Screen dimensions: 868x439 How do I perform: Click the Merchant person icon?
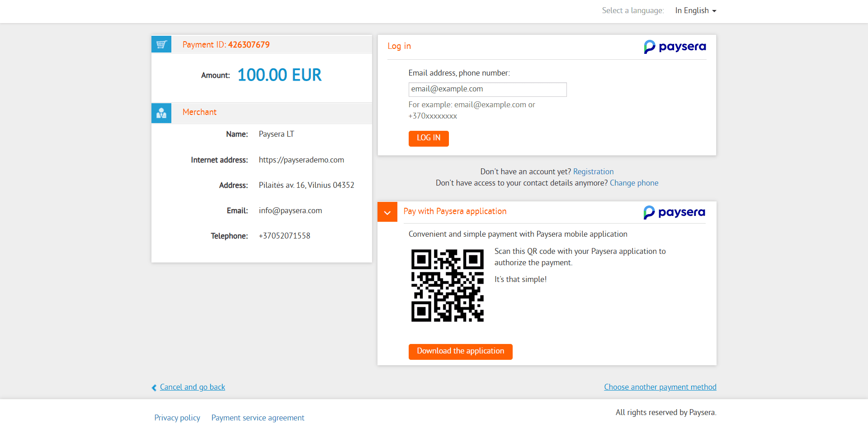161,113
